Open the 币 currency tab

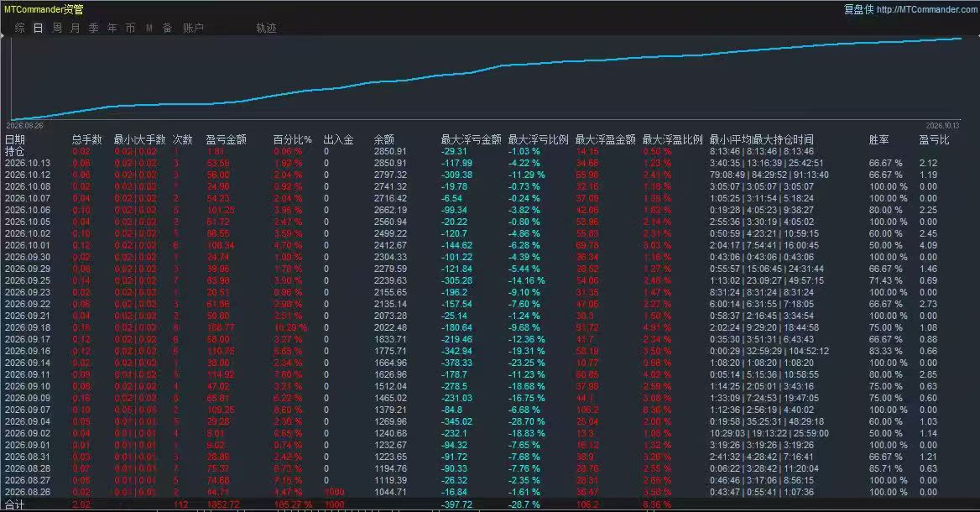click(130, 29)
